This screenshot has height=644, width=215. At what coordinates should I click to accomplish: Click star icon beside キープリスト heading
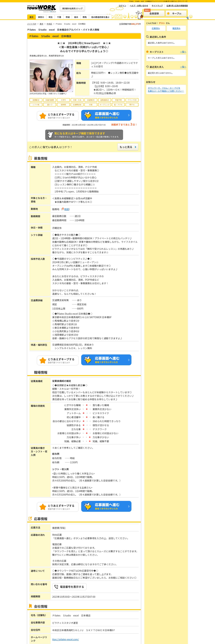[147, 52]
